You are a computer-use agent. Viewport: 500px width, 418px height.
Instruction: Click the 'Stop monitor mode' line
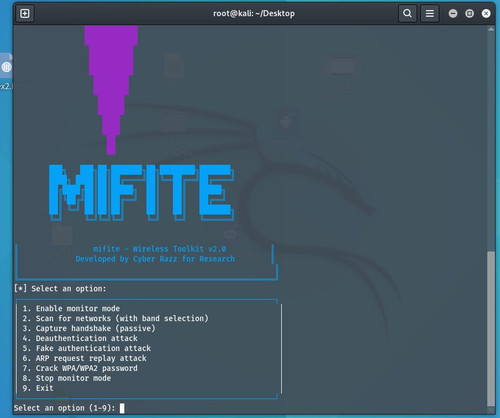coord(67,378)
